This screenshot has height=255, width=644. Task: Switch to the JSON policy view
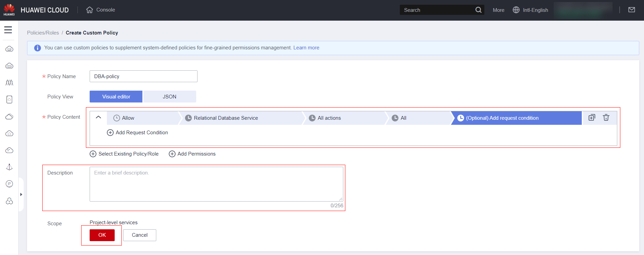169,97
